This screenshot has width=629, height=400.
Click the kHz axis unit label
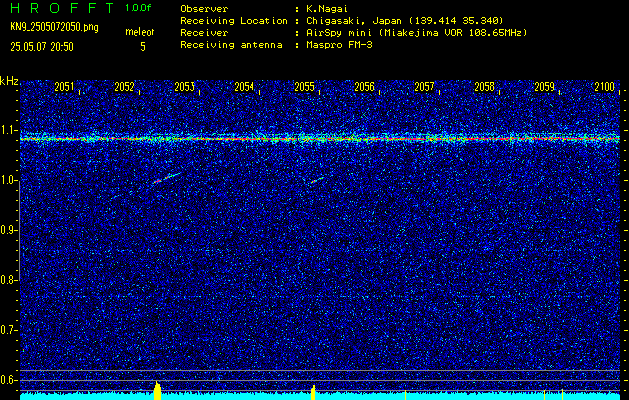point(9,81)
